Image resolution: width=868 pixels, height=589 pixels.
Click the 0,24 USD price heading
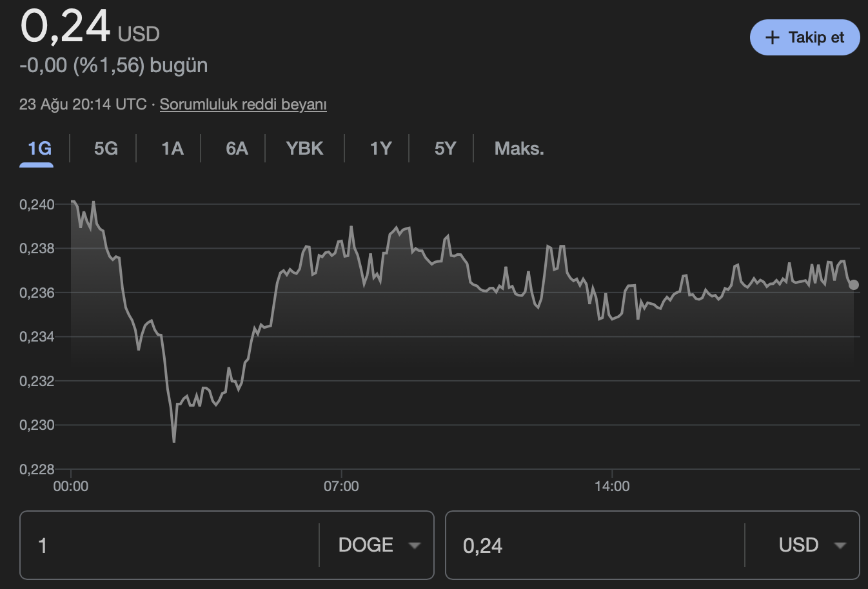[90, 27]
